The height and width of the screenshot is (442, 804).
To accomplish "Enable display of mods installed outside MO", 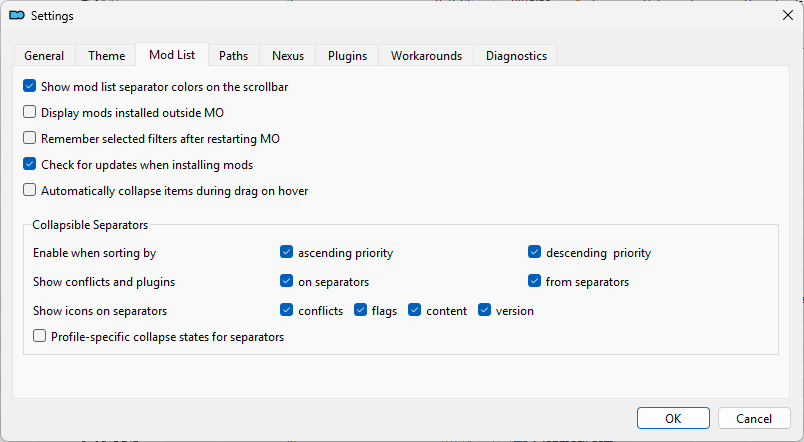I will (30, 113).
